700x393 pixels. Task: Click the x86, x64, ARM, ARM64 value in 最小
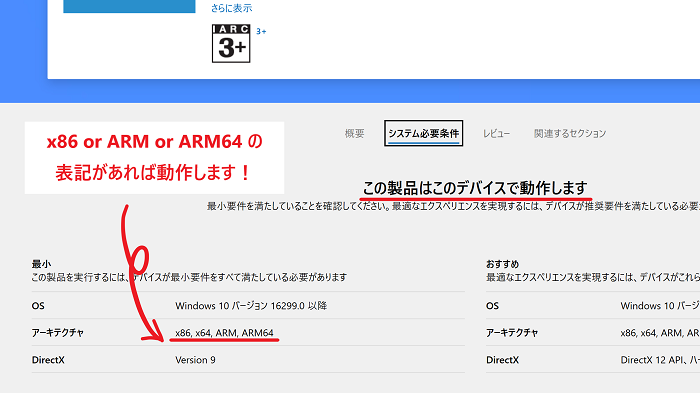coord(224,333)
